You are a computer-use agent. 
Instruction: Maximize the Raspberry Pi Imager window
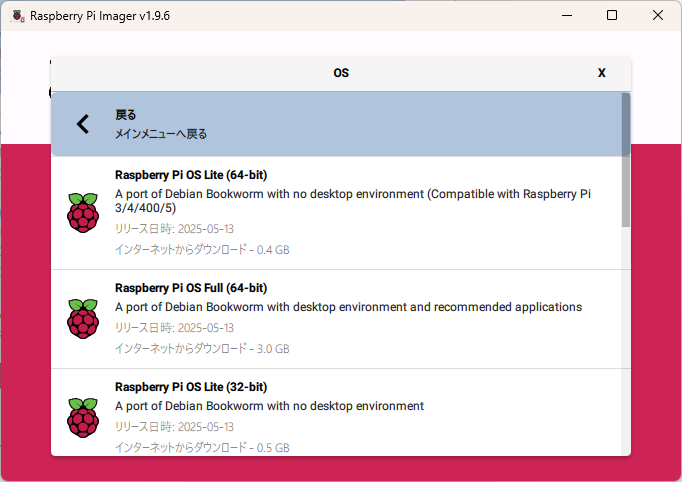(x=612, y=16)
